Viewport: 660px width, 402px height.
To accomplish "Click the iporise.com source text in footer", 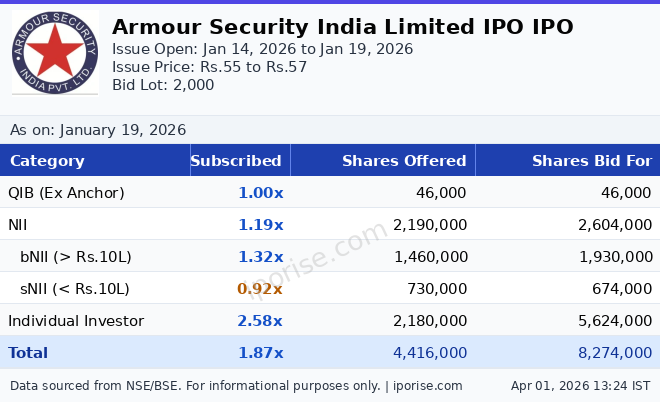I will 426,386.
